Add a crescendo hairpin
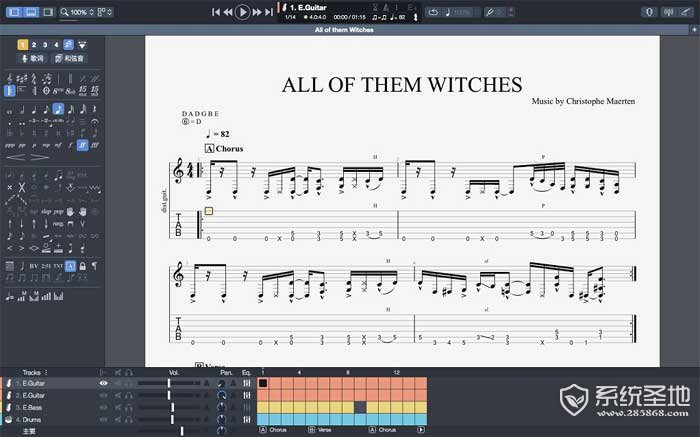 15,158
